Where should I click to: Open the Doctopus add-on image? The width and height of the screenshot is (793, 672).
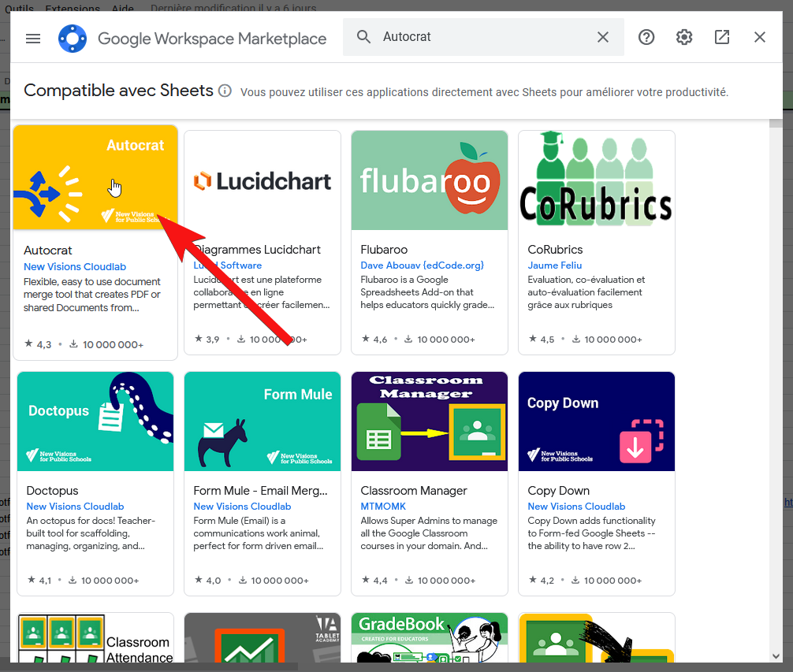coord(95,421)
